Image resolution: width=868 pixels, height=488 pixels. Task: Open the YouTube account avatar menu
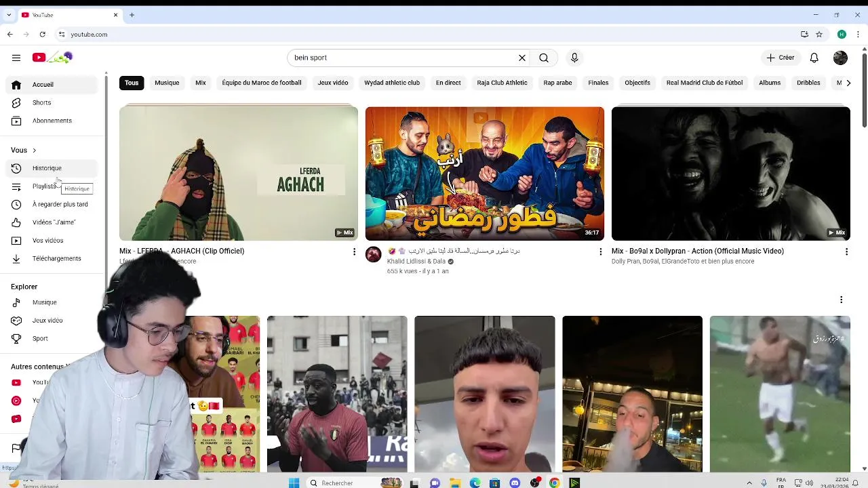(840, 58)
